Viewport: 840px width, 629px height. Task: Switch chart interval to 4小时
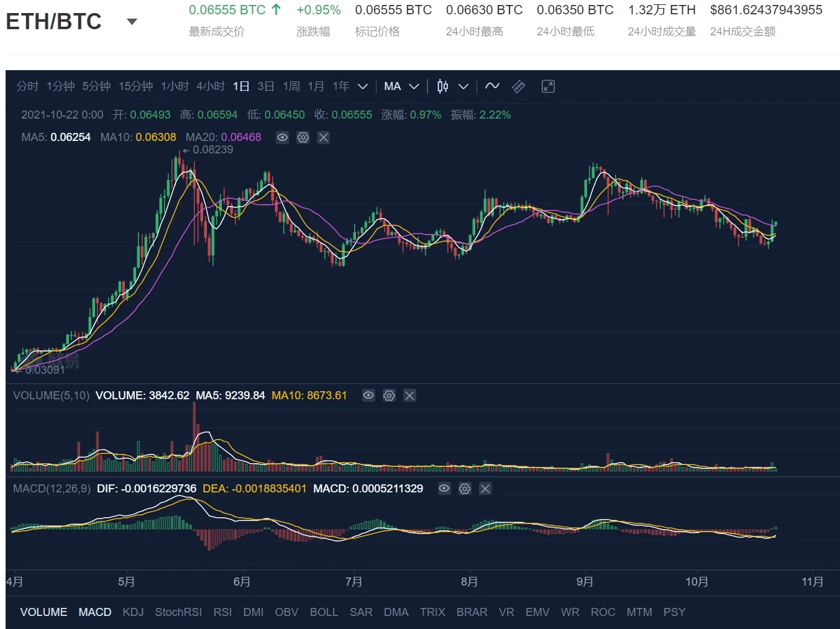(x=211, y=86)
